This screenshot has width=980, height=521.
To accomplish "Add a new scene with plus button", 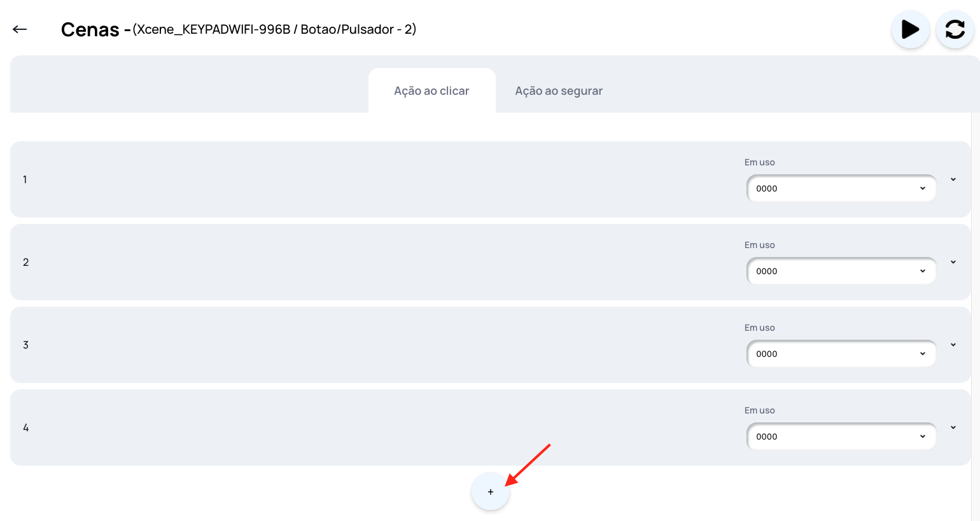I will (x=490, y=492).
